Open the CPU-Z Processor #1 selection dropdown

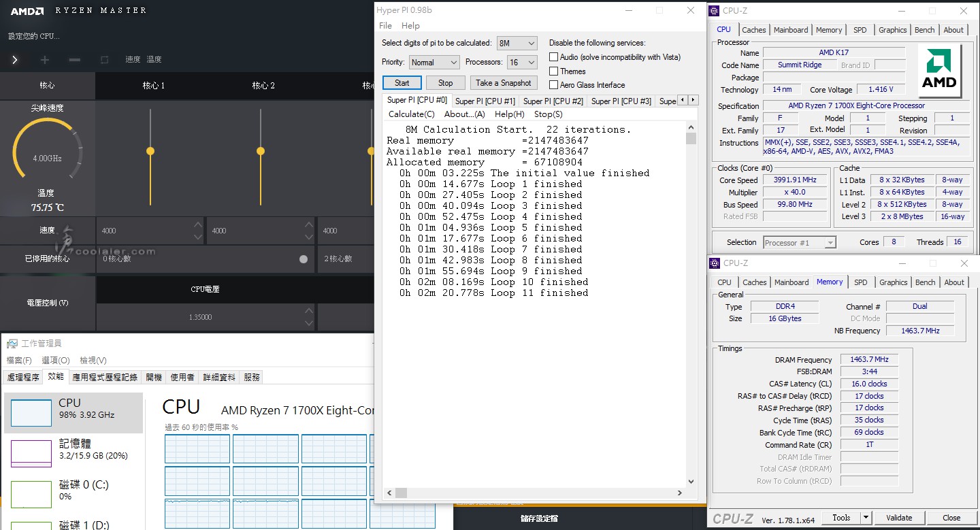[800, 242]
